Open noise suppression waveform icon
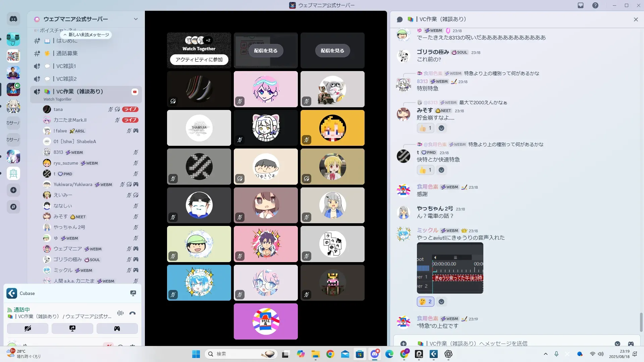 [120, 313]
